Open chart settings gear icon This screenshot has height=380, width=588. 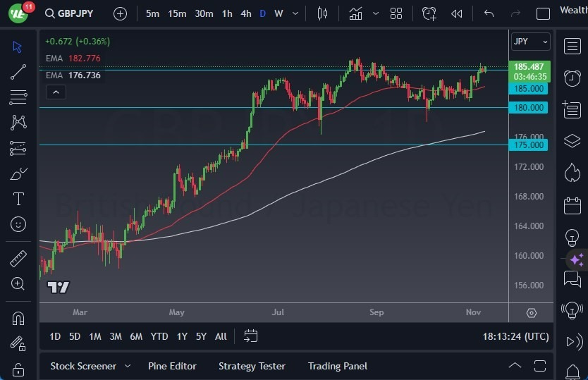click(x=532, y=313)
